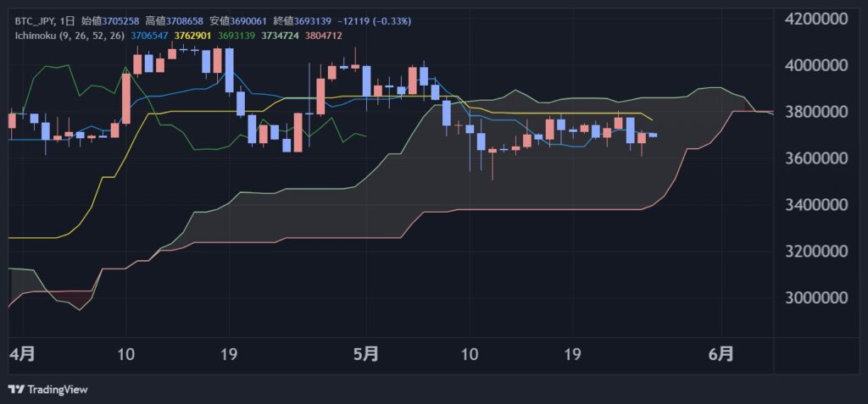Click the close price value 3693139
The height and width of the screenshot is (404, 868).
pyautogui.click(x=312, y=21)
